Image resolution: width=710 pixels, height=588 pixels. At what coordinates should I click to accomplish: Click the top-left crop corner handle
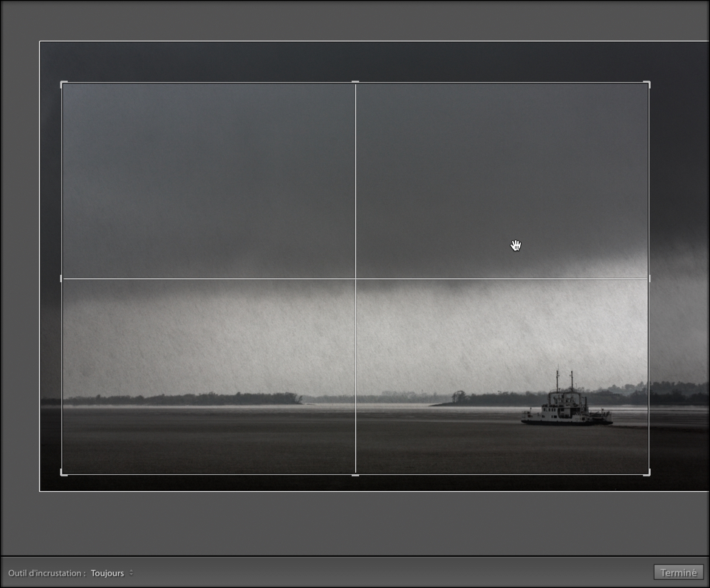[64, 84]
